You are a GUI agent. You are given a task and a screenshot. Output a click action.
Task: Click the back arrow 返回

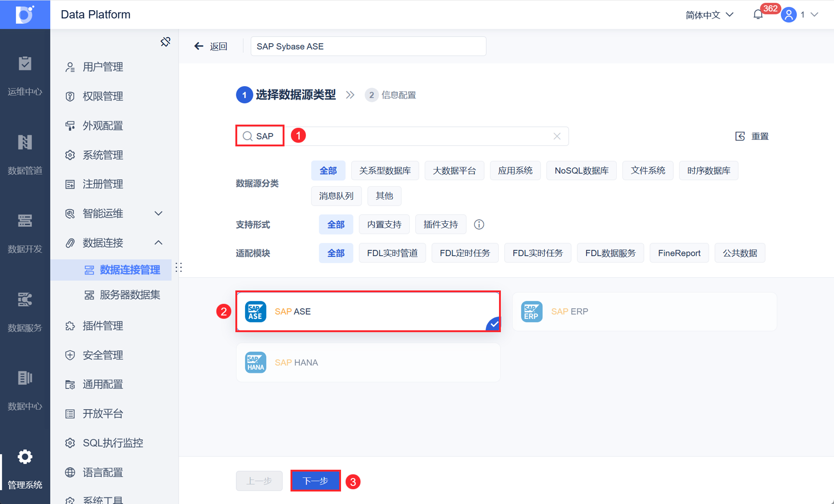(211, 46)
